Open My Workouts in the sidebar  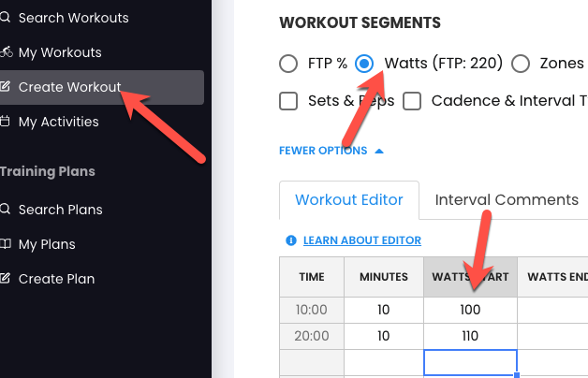click(x=60, y=52)
